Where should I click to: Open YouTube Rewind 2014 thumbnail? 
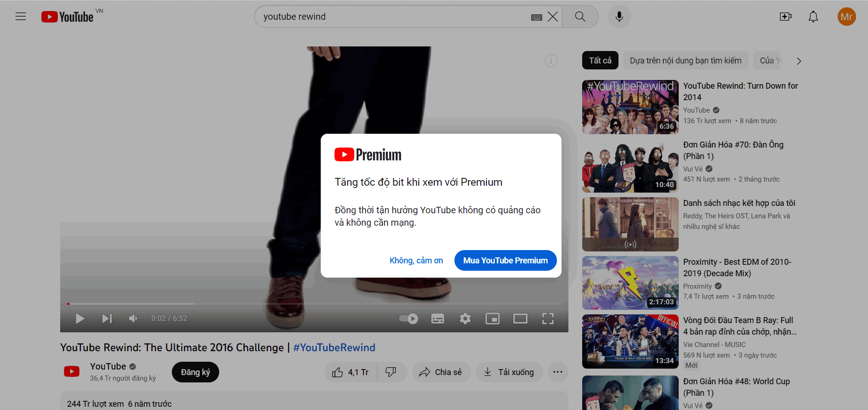[x=630, y=107]
